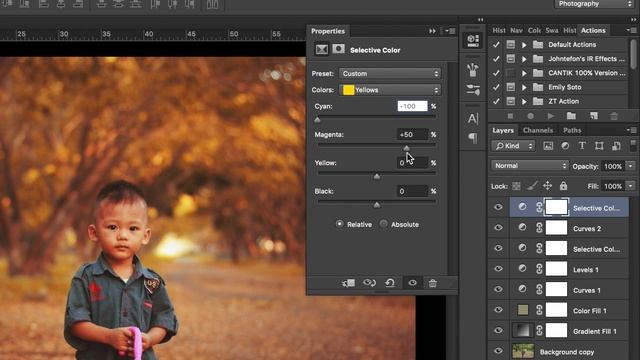The width and height of the screenshot is (640, 360).
Task: Switch to the Paths tab
Action: click(x=572, y=130)
